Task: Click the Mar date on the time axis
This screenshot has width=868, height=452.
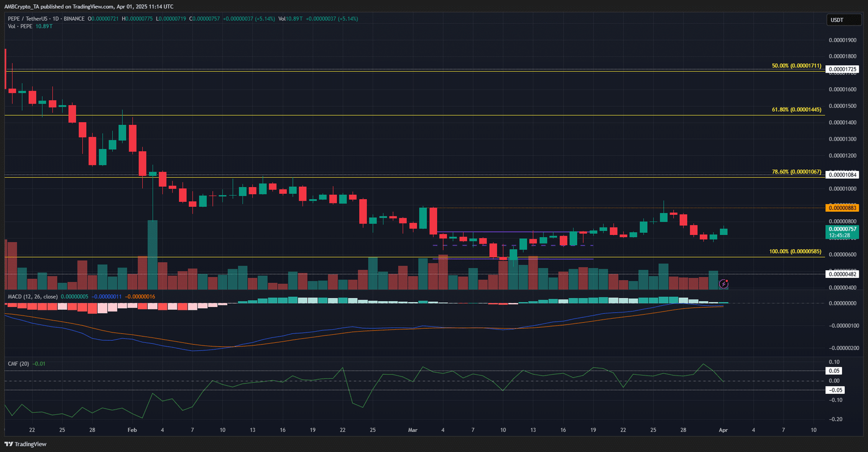Action: [413, 430]
